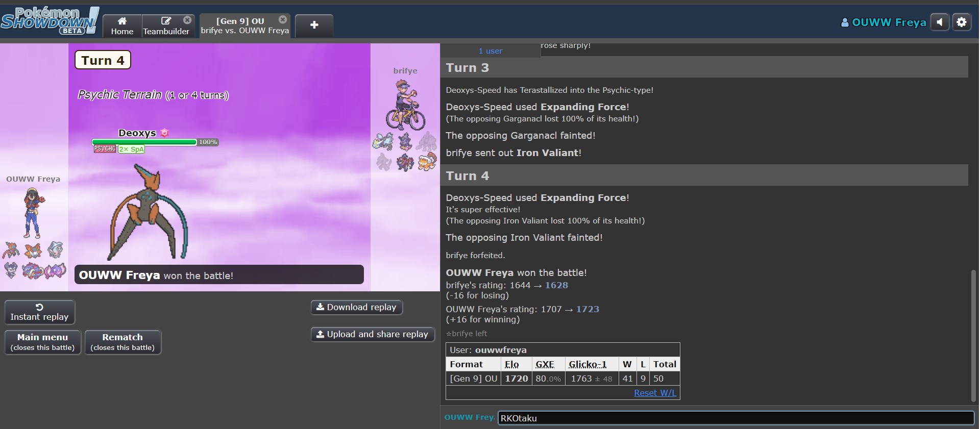The image size is (980, 429).
Task: Click the pink-purple last icon of Freya's team
Action: tap(55, 270)
